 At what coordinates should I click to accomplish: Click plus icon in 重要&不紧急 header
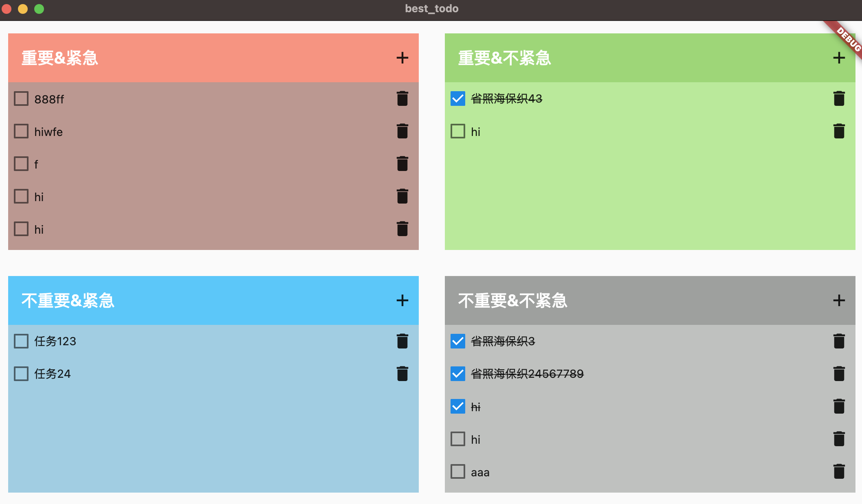(839, 58)
